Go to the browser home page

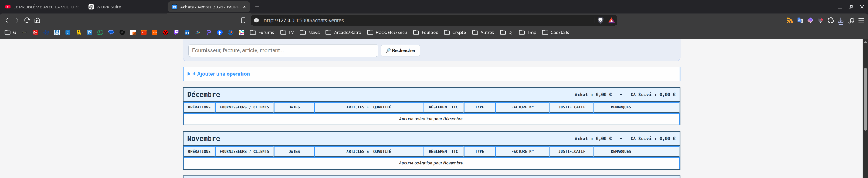click(37, 20)
